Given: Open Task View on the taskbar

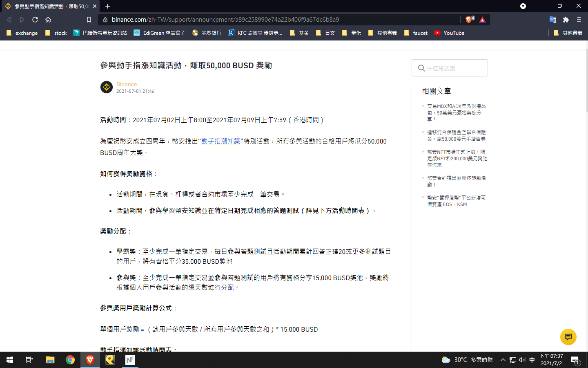Looking at the screenshot, I should pyautogui.click(x=29, y=360).
